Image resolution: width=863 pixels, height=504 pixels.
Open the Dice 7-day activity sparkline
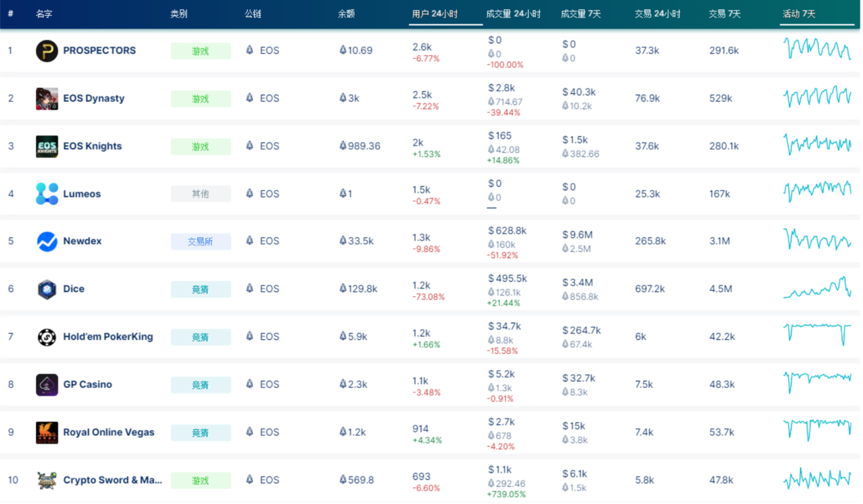pos(817,288)
